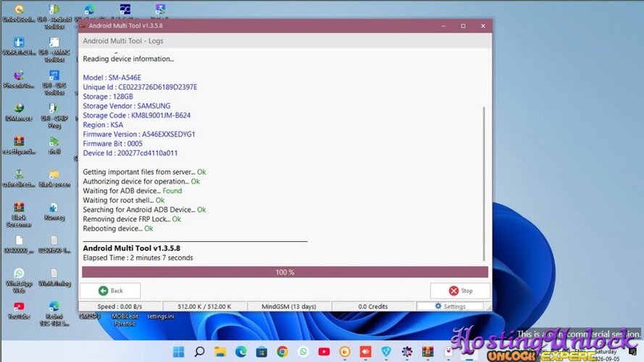Click the Windows Start button in taskbar

179,352
